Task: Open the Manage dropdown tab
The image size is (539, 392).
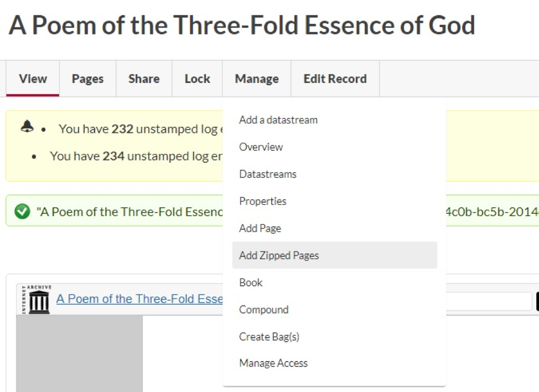Action: pyautogui.click(x=257, y=79)
